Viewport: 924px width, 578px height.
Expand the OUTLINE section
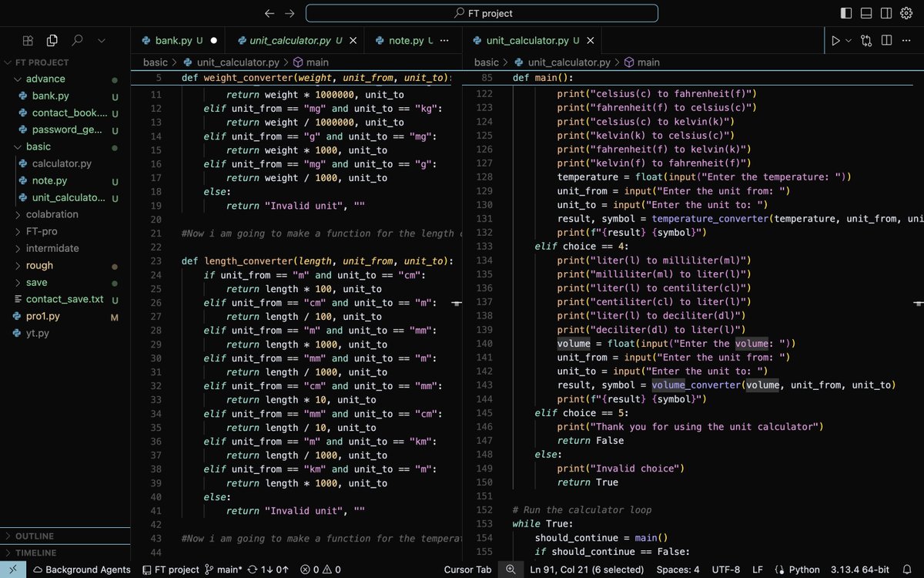65,536
